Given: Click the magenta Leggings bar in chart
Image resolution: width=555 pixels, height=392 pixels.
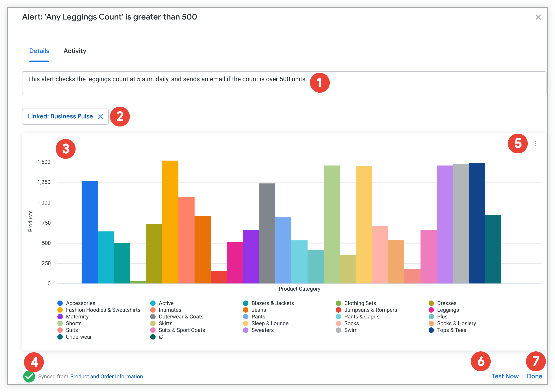Looking at the screenshot, I should (235, 262).
